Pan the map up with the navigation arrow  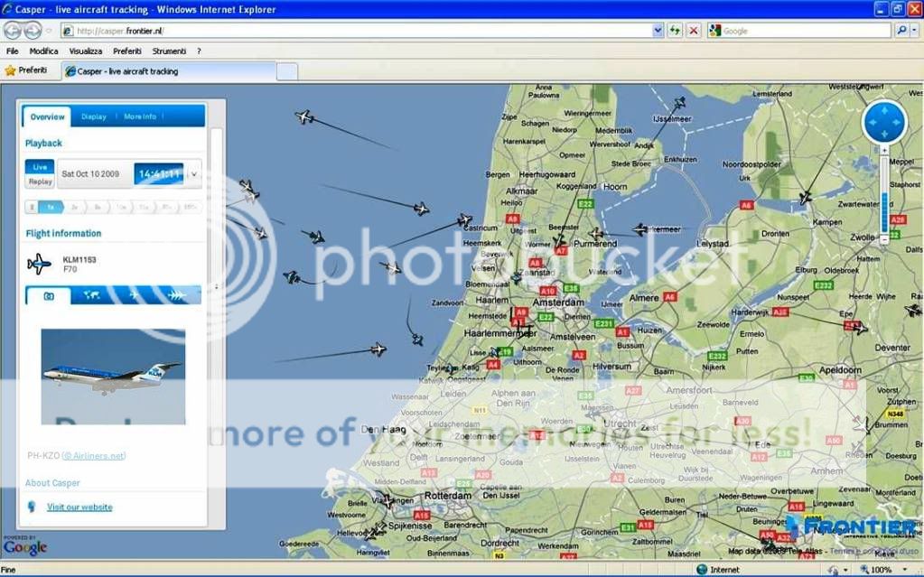tap(884, 110)
